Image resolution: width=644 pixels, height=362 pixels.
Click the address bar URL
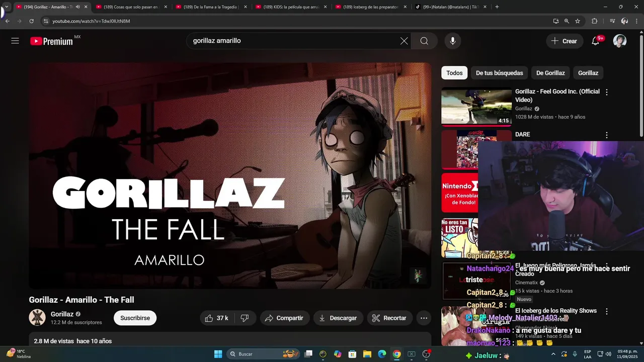point(91,21)
